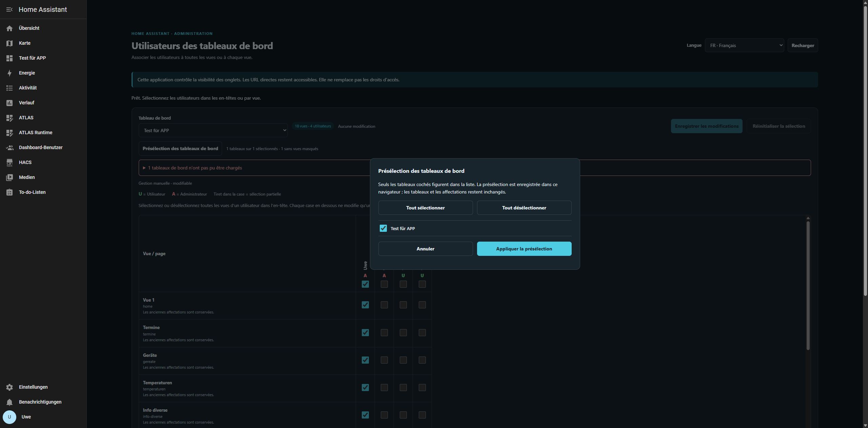Toggle Uwe header checkbox for all views

[365, 284]
